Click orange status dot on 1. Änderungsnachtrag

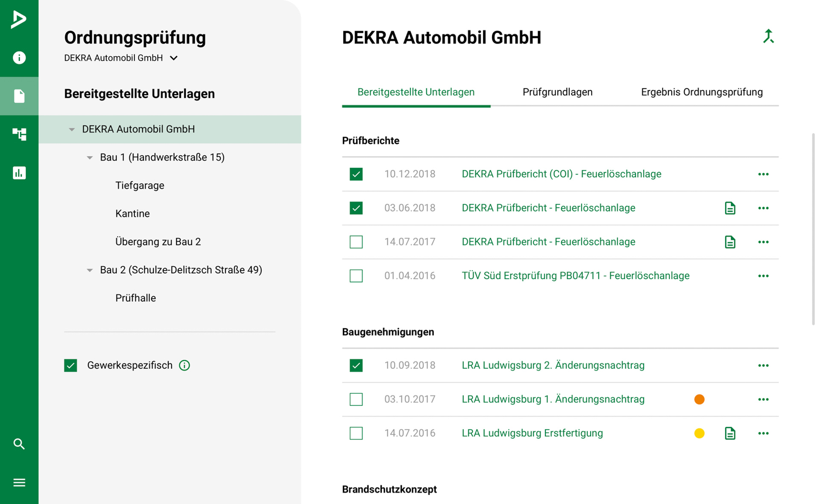[x=699, y=399]
